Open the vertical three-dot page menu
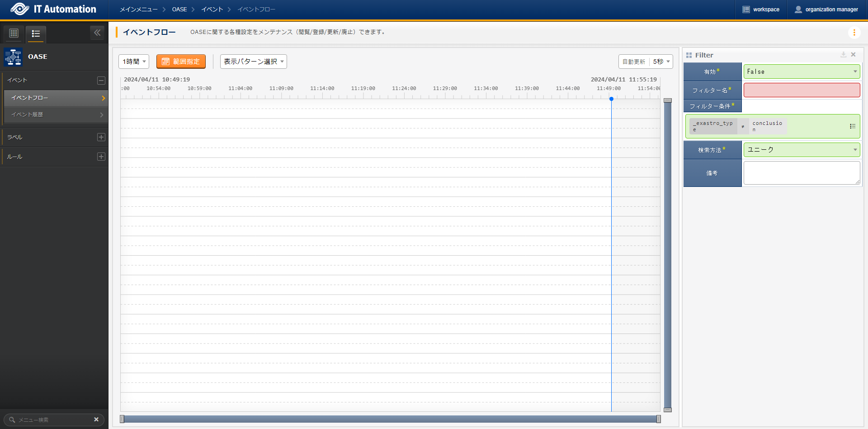This screenshot has height=429, width=868. 854,32
